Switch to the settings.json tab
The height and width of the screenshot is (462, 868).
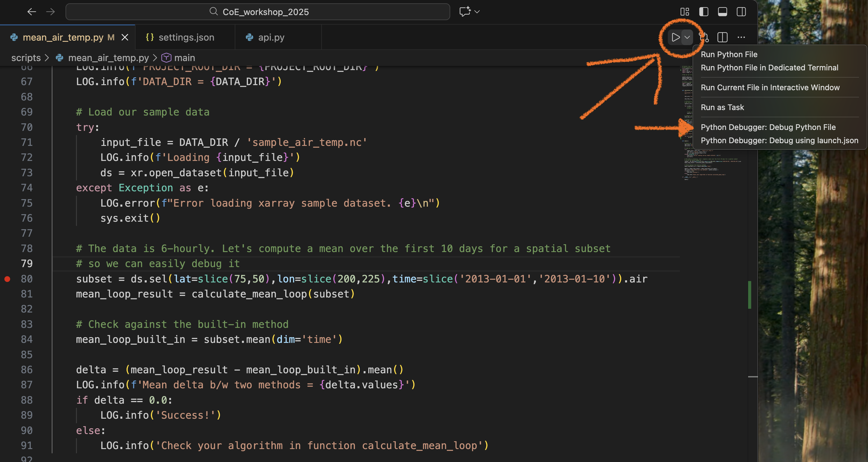pyautogui.click(x=186, y=37)
